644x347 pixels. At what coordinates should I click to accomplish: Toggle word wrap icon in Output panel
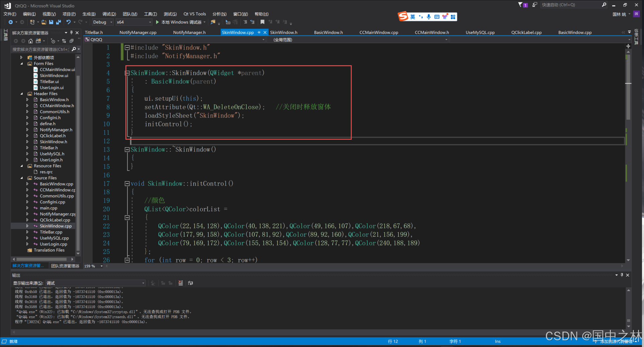tap(190, 283)
